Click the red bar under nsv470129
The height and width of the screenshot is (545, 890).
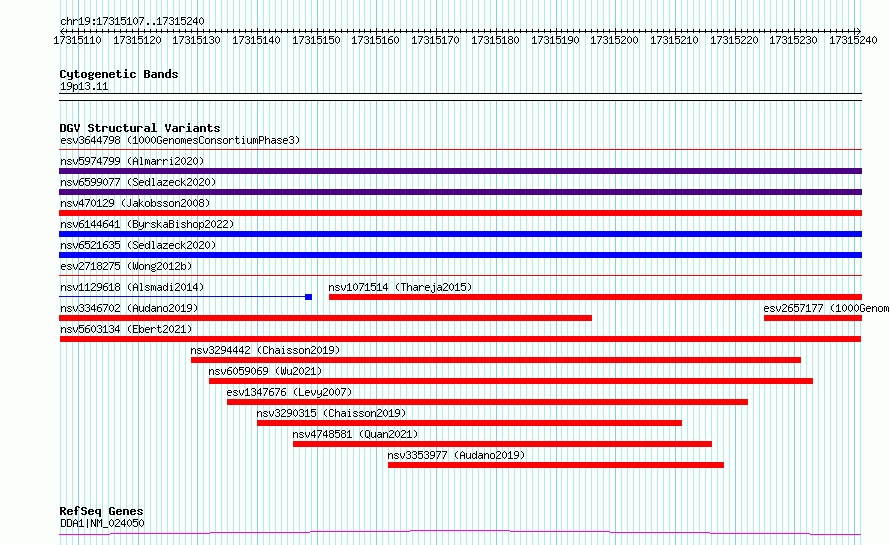tap(460, 213)
